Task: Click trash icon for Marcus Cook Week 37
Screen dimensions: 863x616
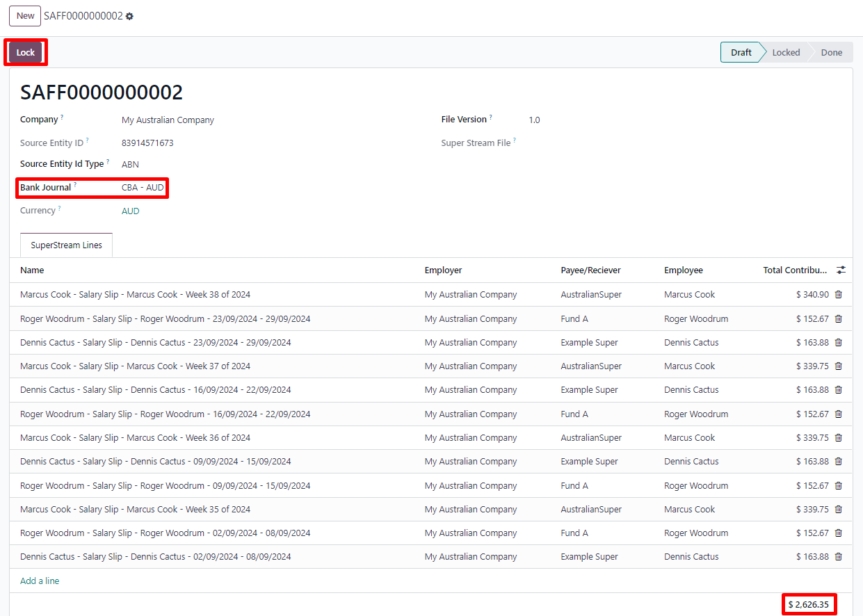Action: coord(838,366)
